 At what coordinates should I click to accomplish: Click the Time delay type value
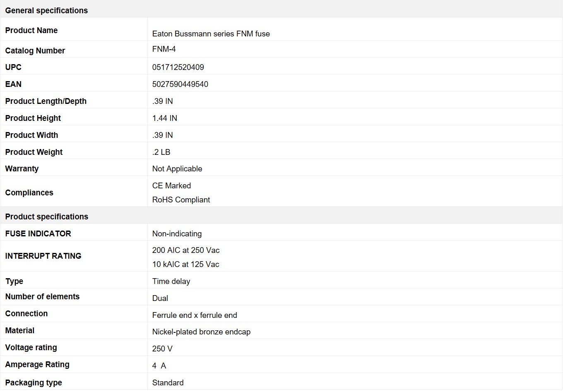click(171, 281)
